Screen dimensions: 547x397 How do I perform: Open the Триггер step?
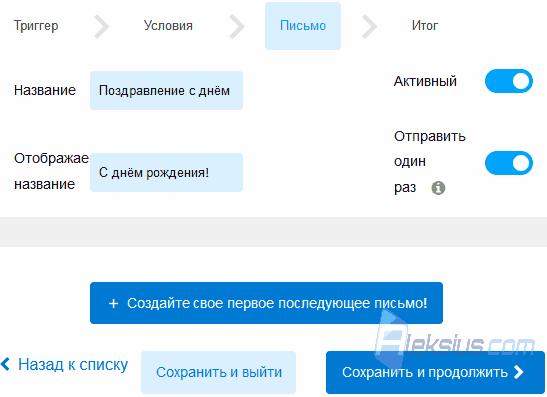(36, 26)
